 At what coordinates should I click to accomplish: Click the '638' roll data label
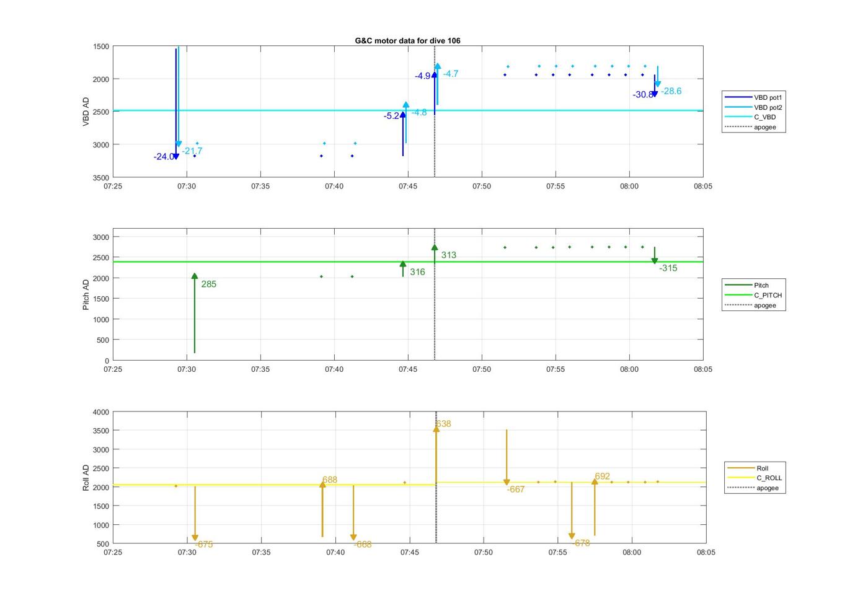pyautogui.click(x=443, y=424)
